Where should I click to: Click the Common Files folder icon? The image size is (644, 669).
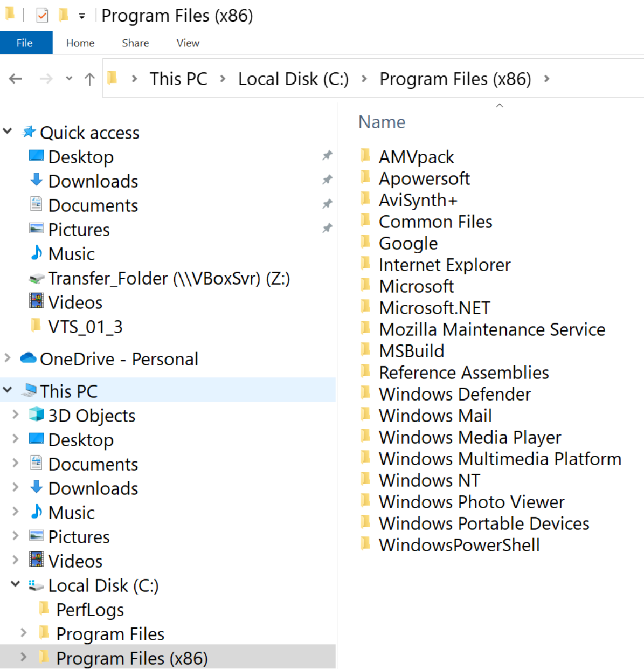coord(365,220)
